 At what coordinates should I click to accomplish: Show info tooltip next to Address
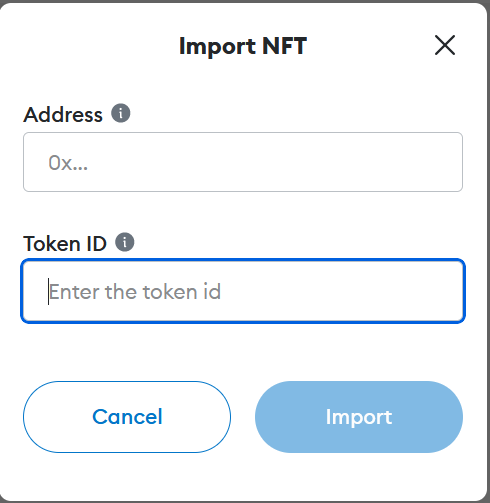121,113
